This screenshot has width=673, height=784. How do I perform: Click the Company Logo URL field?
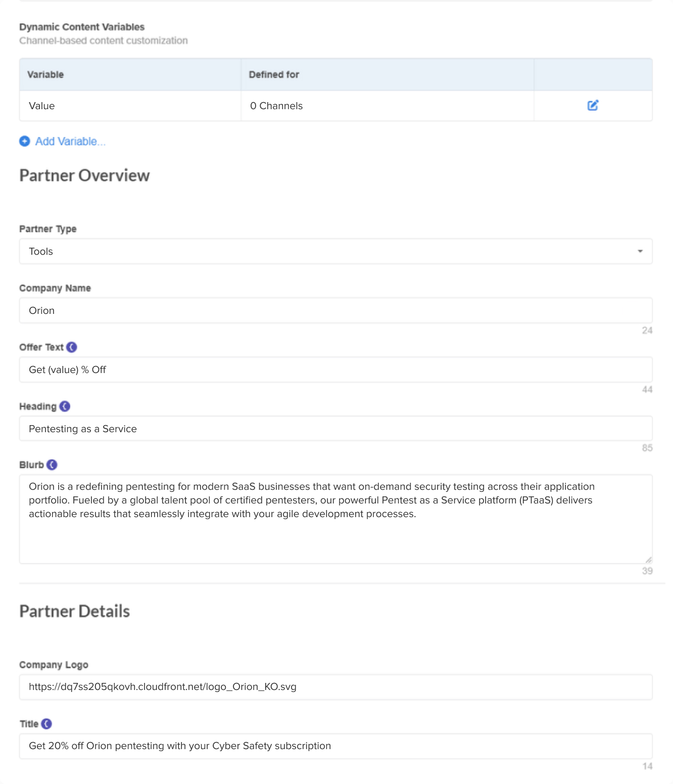pos(335,687)
